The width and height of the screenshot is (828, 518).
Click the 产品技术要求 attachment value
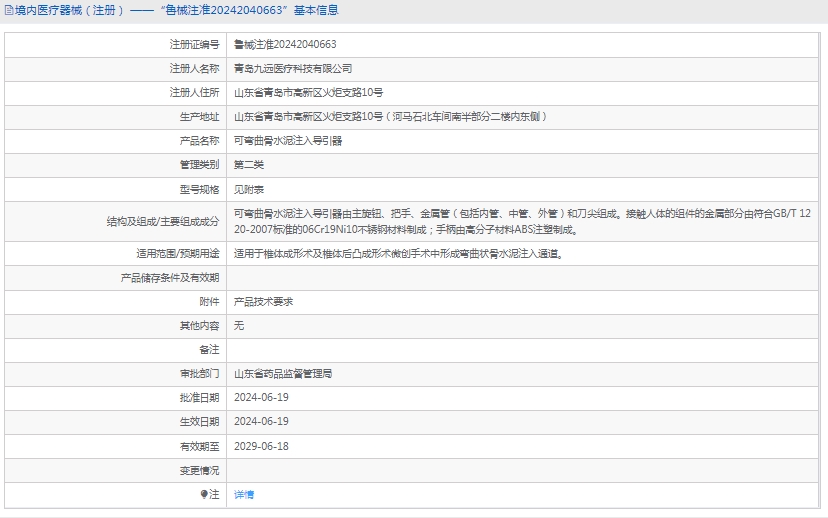(x=263, y=301)
